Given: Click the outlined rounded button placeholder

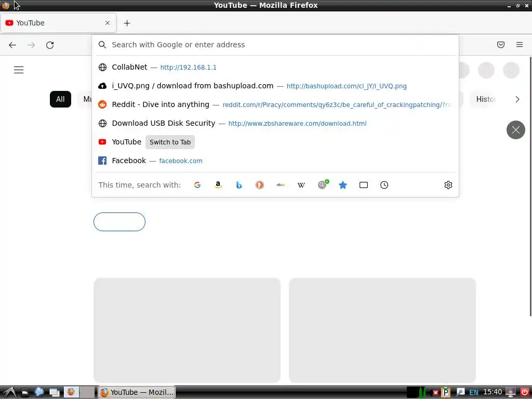Looking at the screenshot, I should point(119,222).
